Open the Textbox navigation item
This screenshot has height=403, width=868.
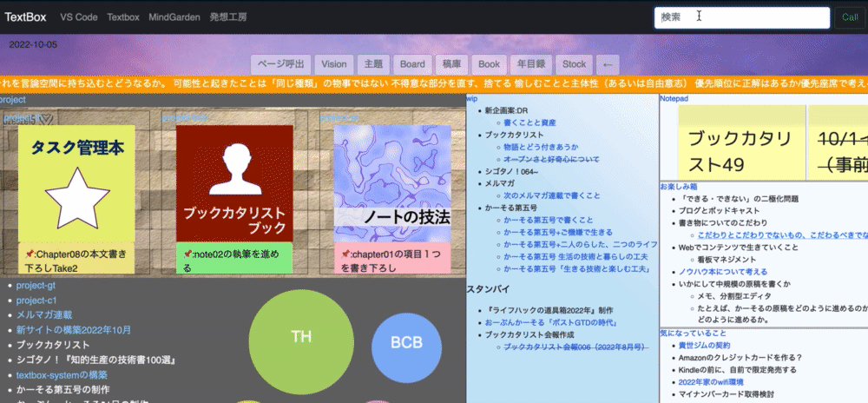tap(123, 17)
